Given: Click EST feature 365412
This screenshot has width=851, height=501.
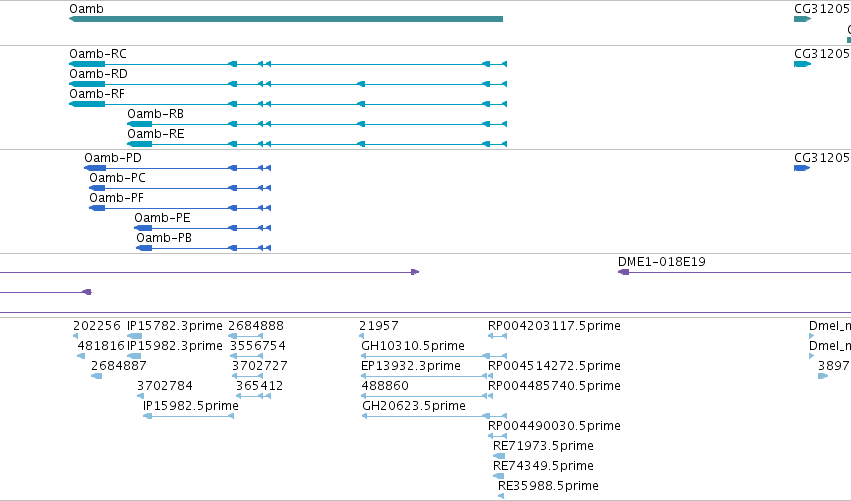Looking at the screenshot, I should (x=259, y=386).
